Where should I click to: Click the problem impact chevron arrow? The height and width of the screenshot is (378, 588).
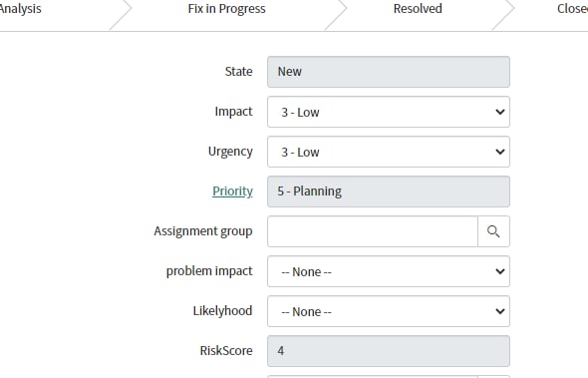[500, 271]
